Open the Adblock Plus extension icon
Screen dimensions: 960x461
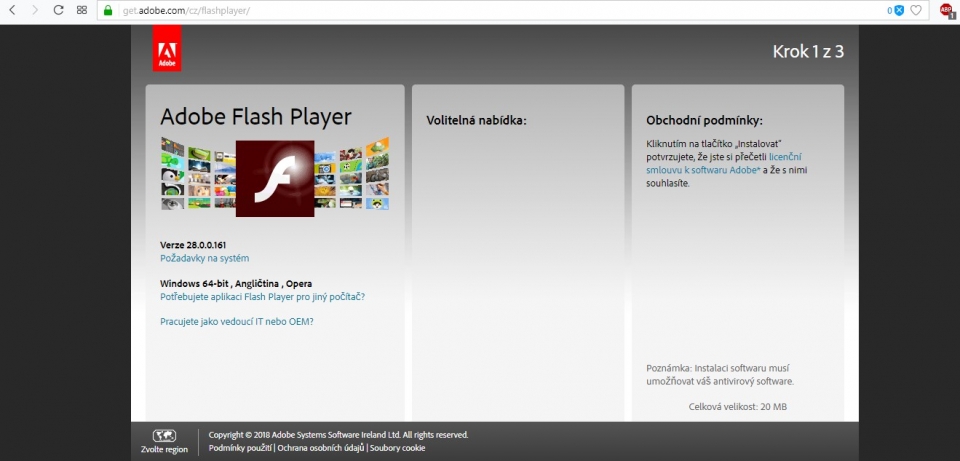pos(947,10)
